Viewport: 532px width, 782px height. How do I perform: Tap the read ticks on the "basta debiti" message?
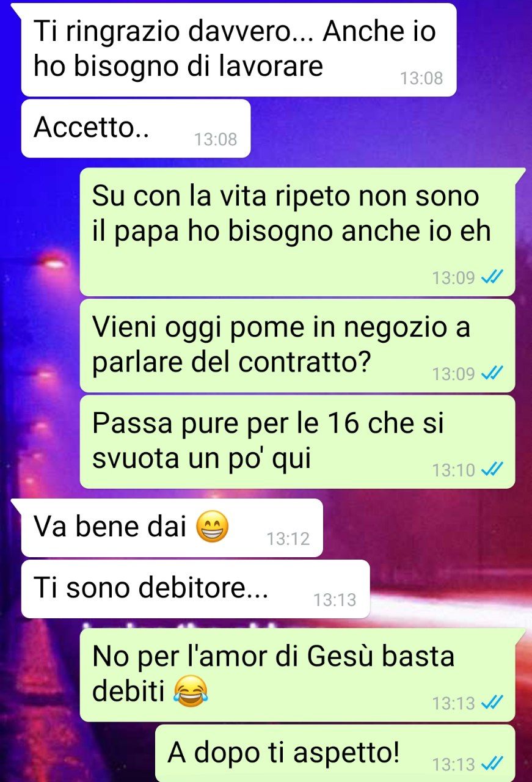(491, 703)
